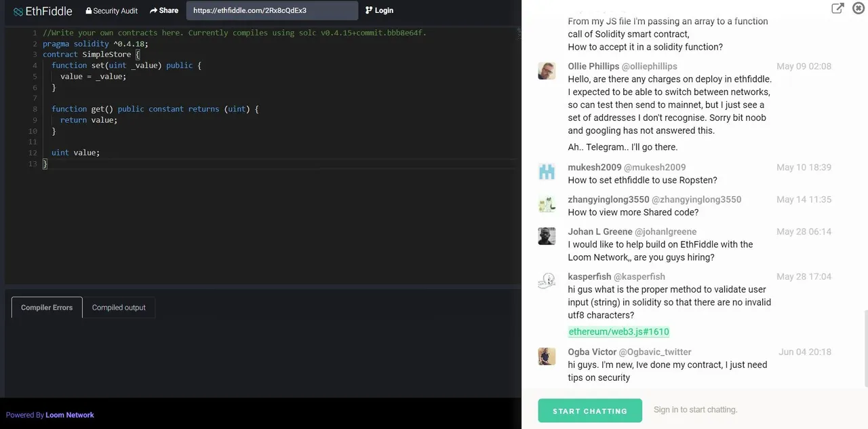The width and height of the screenshot is (868, 429).
Task: Click zhangyinglong3550's avatar
Action: tap(547, 204)
